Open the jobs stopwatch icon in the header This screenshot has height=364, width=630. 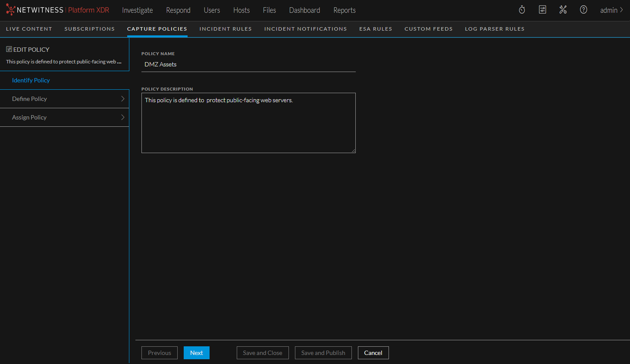(522, 9)
